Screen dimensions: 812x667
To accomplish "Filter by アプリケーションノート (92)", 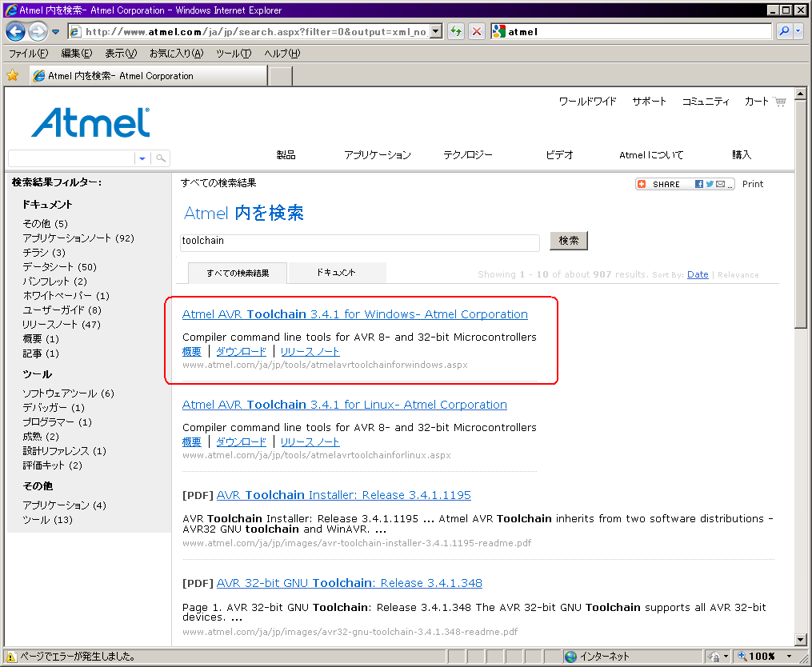I will (78, 238).
